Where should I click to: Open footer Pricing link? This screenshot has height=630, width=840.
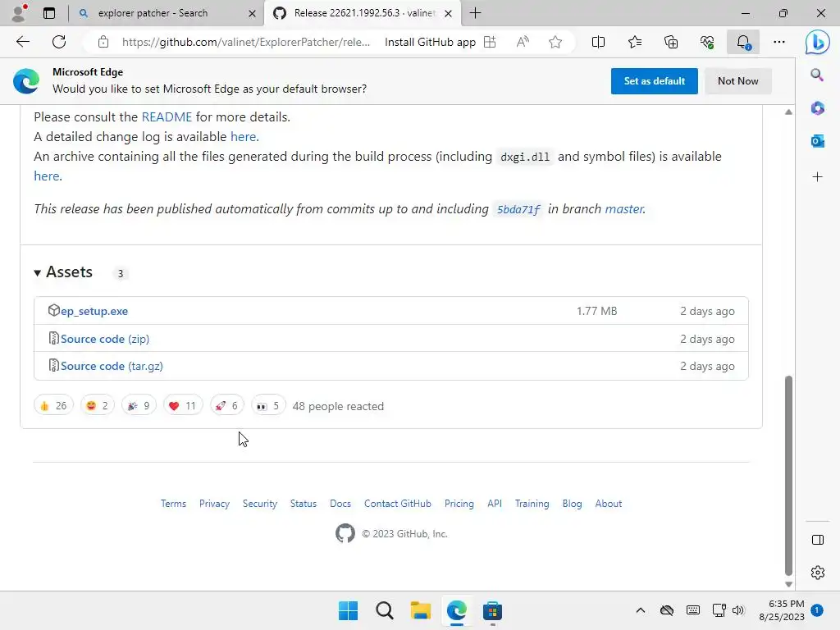pos(459,504)
